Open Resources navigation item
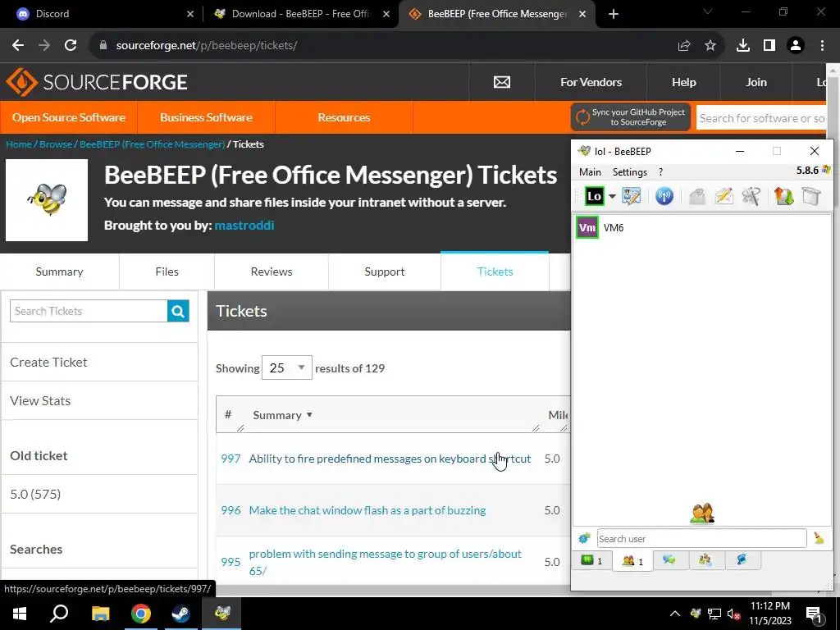 point(344,117)
